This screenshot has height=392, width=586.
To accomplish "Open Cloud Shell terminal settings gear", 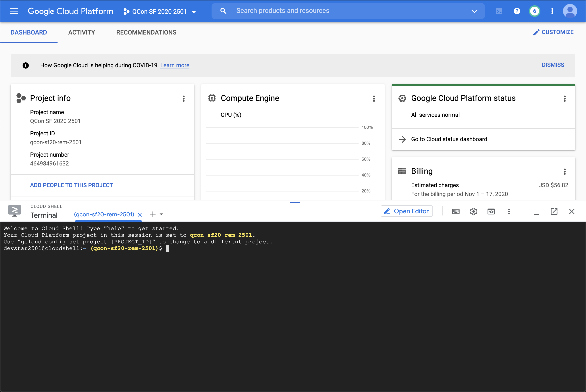I will click(x=473, y=211).
